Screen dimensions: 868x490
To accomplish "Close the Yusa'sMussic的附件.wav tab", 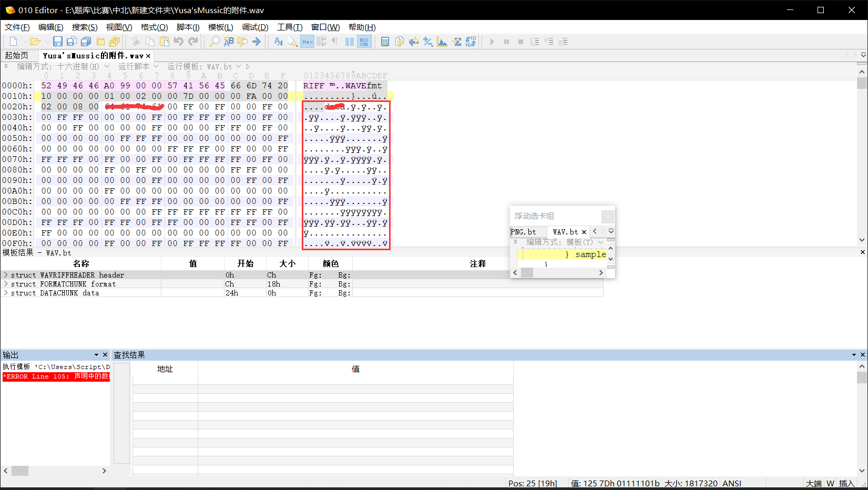I will click(x=148, y=56).
